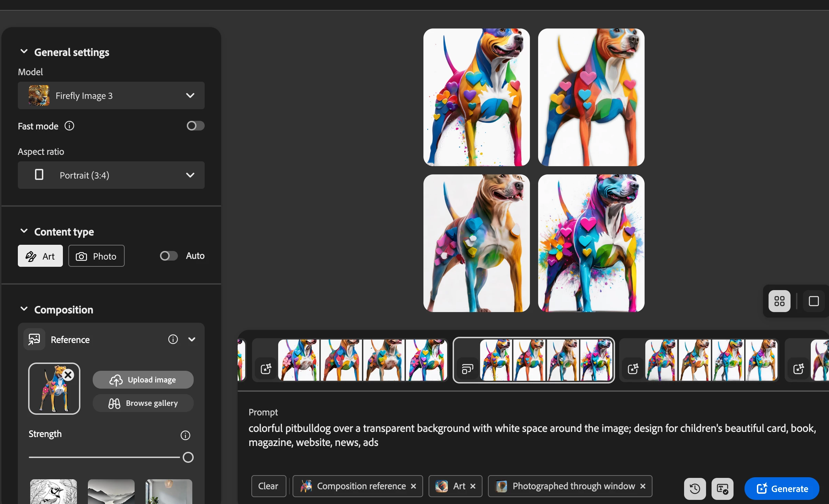
Task: Open the prompt history icon
Action: tap(695, 488)
